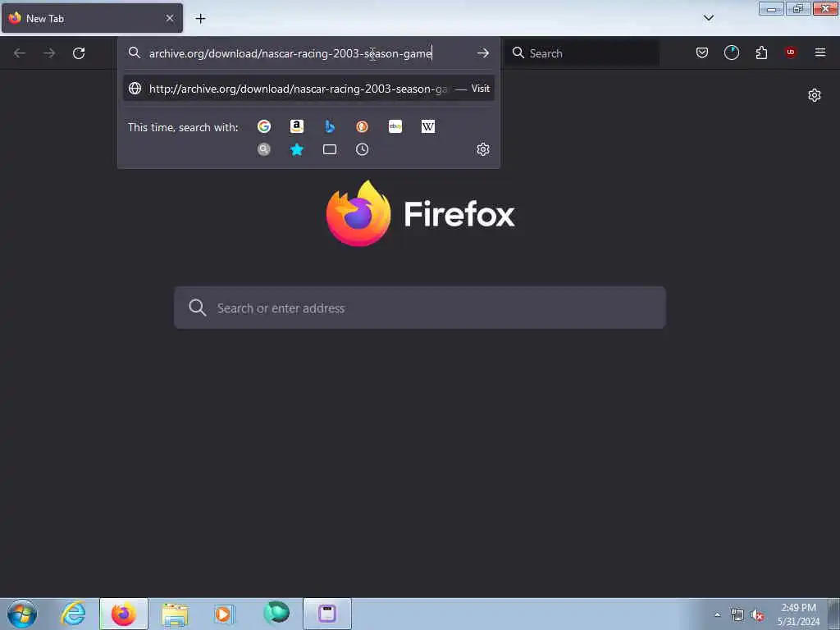Open the Windows Start menu

(x=22, y=614)
